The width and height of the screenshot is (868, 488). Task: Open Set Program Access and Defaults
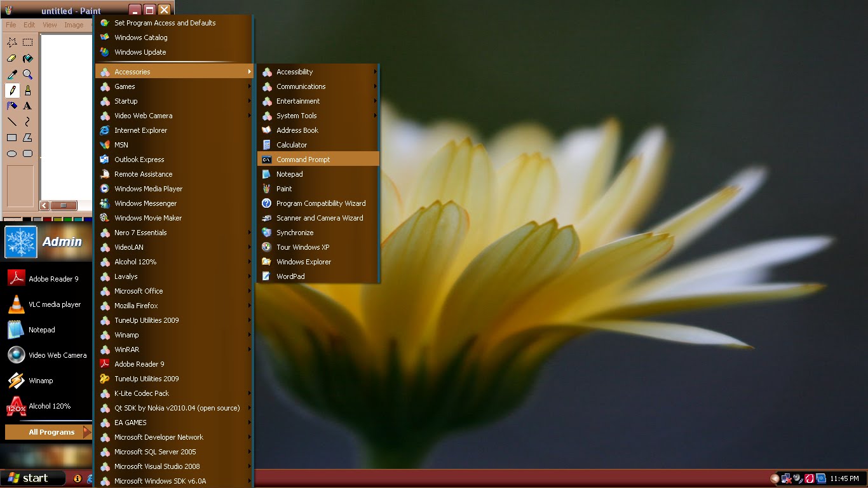coord(174,23)
